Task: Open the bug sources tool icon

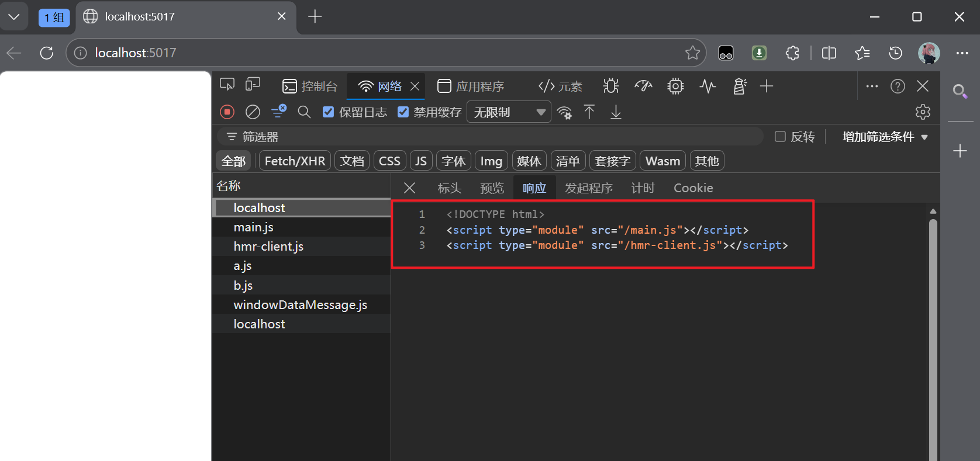Action: pyautogui.click(x=611, y=86)
